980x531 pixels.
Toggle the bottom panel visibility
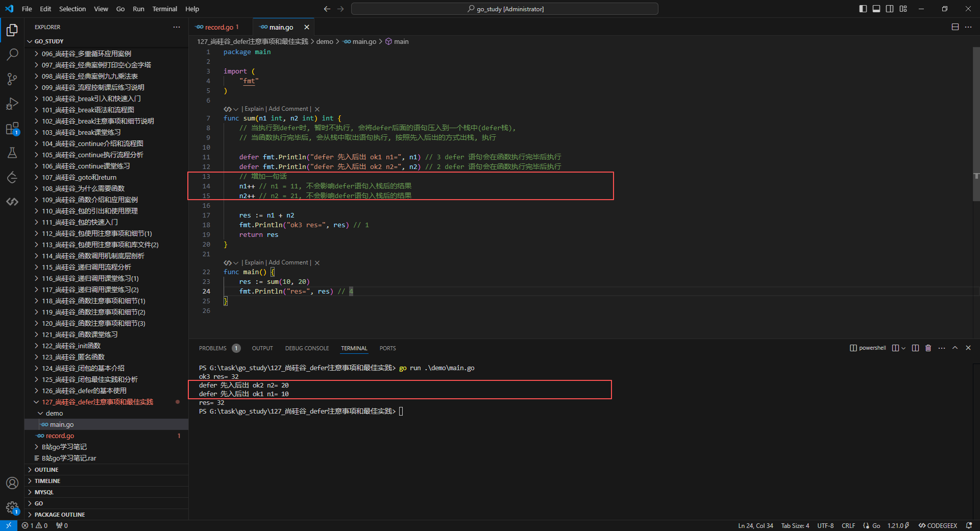point(876,9)
